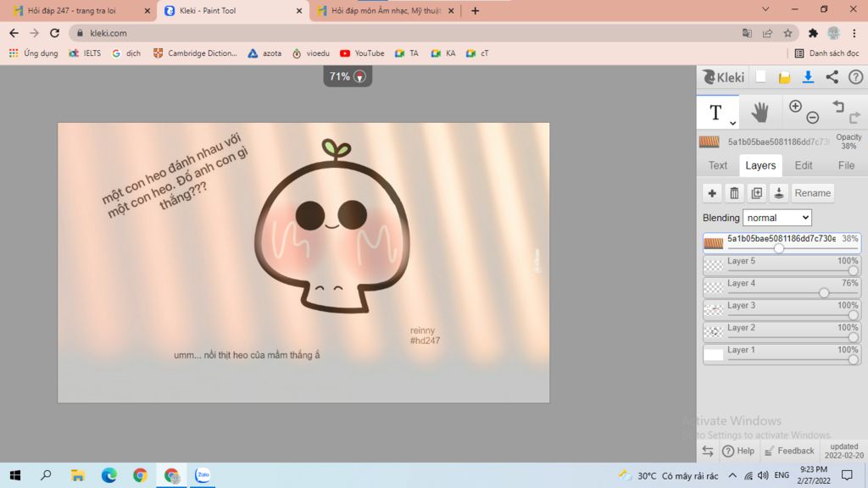The height and width of the screenshot is (488, 868).
Task: Select the Text tool
Action: (x=715, y=113)
